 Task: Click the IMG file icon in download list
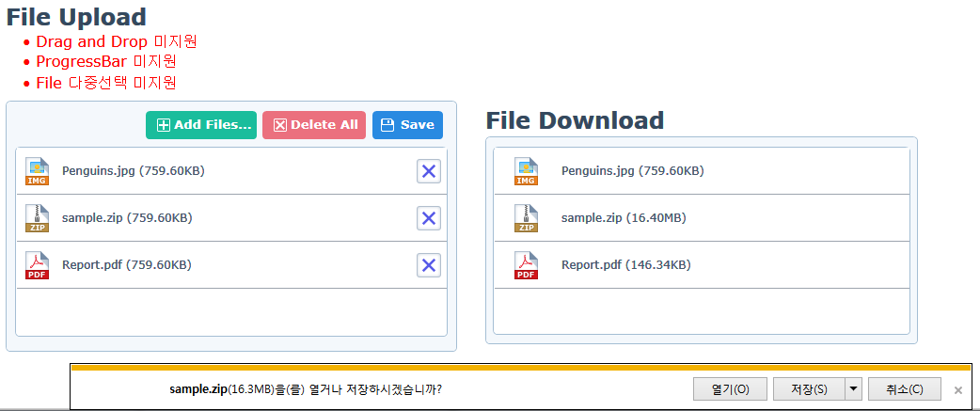[x=526, y=171]
